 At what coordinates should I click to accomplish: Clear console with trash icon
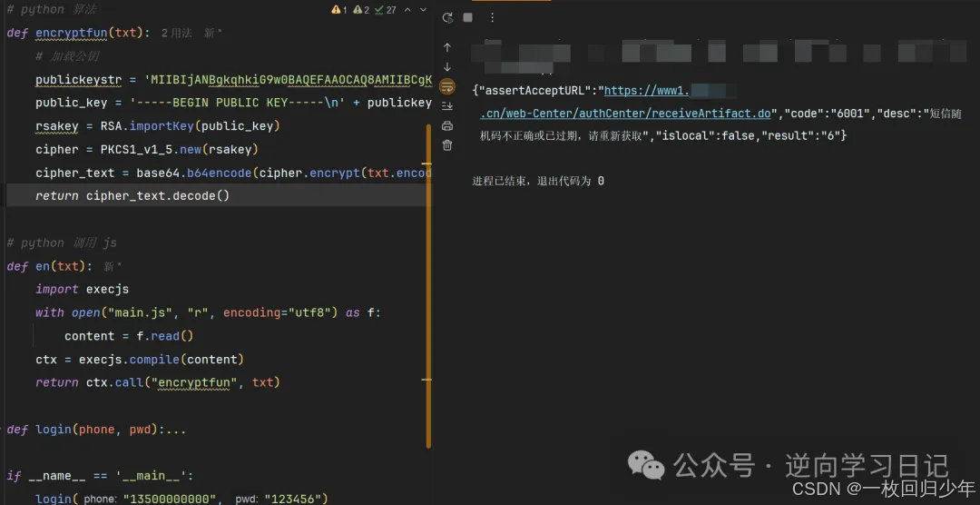coord(446,145)
